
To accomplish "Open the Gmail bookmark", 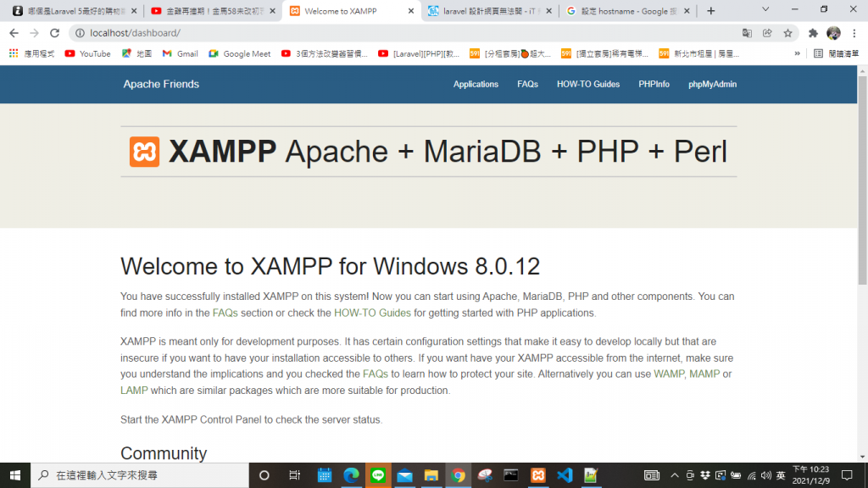I will [x=180, y=53].
